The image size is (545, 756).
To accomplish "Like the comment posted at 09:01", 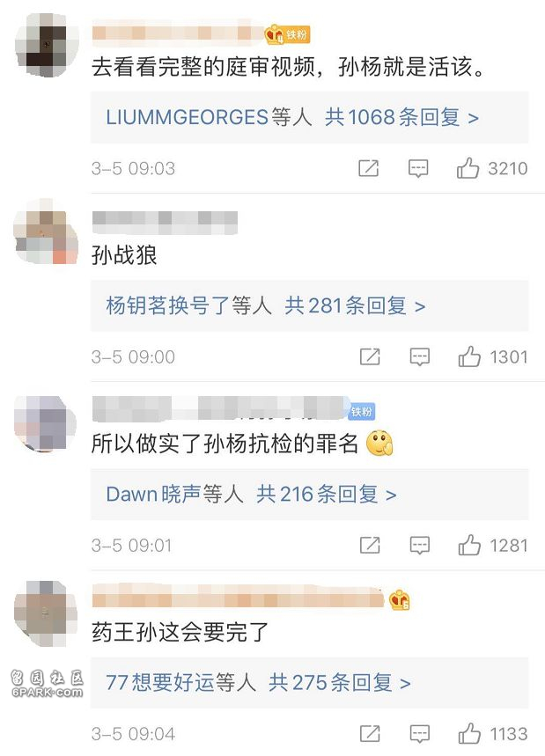I will (x=469, y=546).
